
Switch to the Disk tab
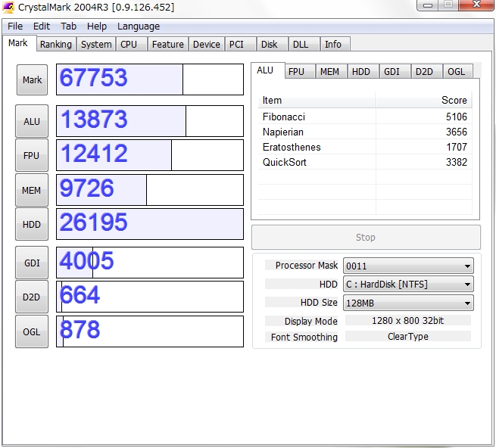coord(272,44)
